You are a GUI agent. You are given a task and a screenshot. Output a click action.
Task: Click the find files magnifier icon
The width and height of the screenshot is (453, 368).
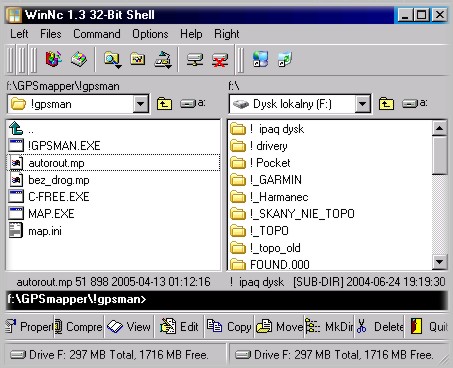pos(112,60)
